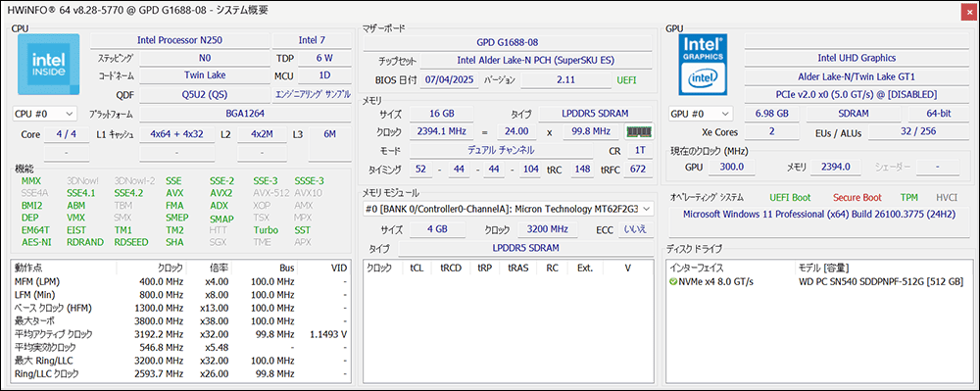The height and width of the screenshot is (391, 980).
Task: Click the ECC value field
Action: 637,228
